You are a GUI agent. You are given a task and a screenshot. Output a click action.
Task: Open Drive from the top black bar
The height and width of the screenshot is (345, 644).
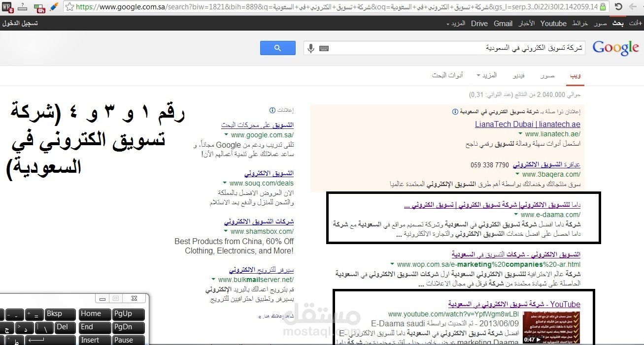coord(479,24)
